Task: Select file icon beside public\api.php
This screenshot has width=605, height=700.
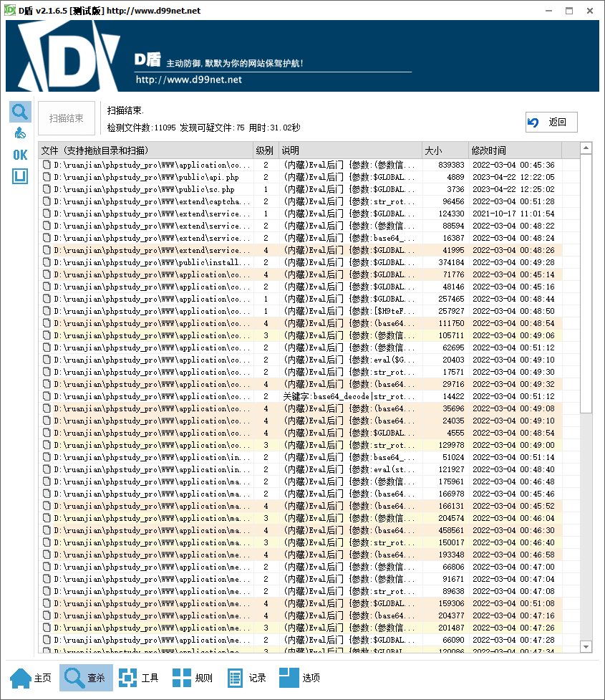Action: (x=47, y=177)
